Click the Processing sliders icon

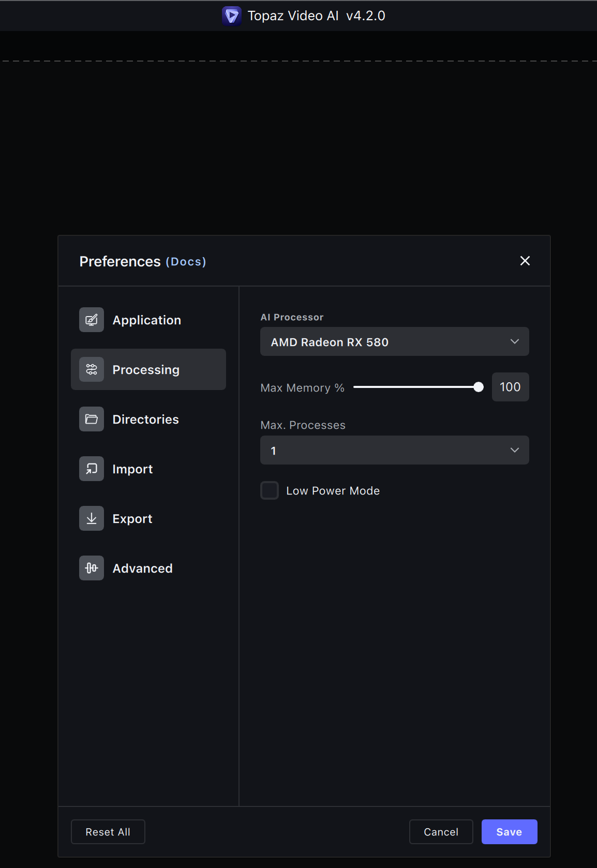click(92, 369)
